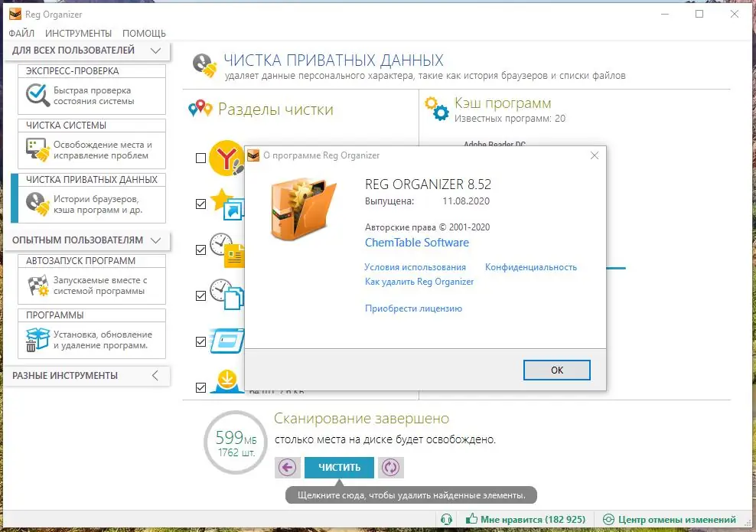
Task: Click Известных программ: 20 text
Action: pyautogui.click(x=510, y=119)
